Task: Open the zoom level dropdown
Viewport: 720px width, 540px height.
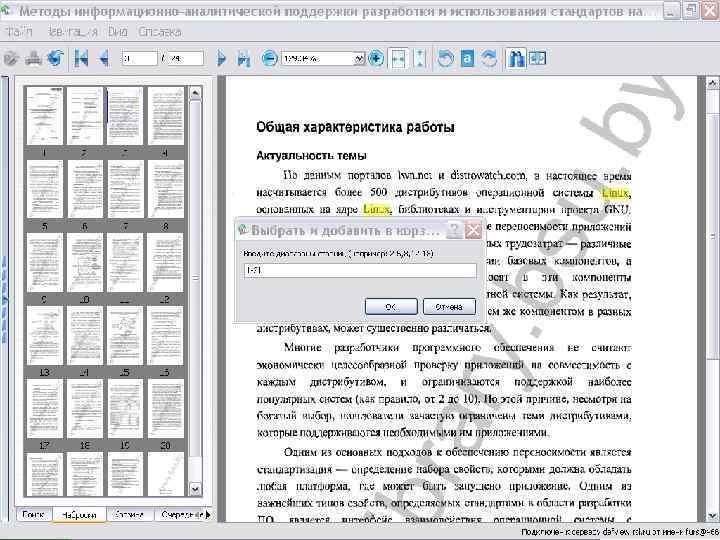Action: pyautogui.click(x=360, y=59)
